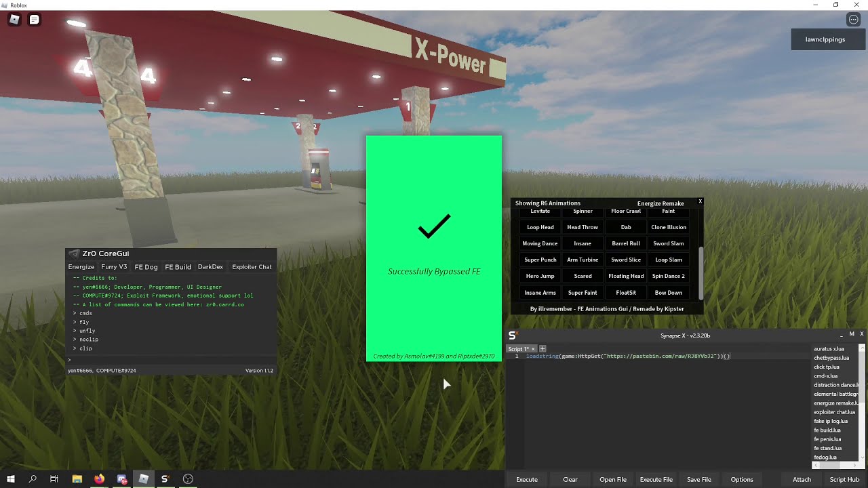Open Firefox from the taskbar
The height and width of the screenshot is (488, 868).
(100, 479)
